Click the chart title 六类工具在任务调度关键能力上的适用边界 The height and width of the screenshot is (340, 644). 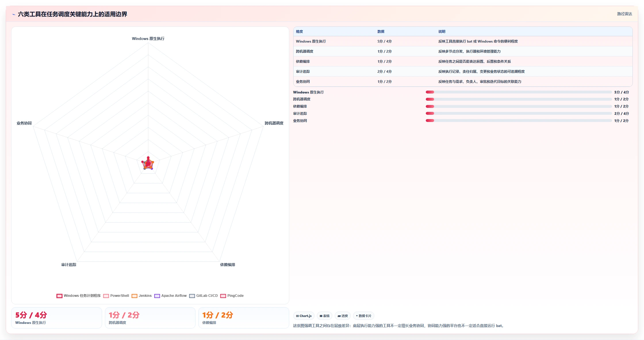[x=72, y=14]
